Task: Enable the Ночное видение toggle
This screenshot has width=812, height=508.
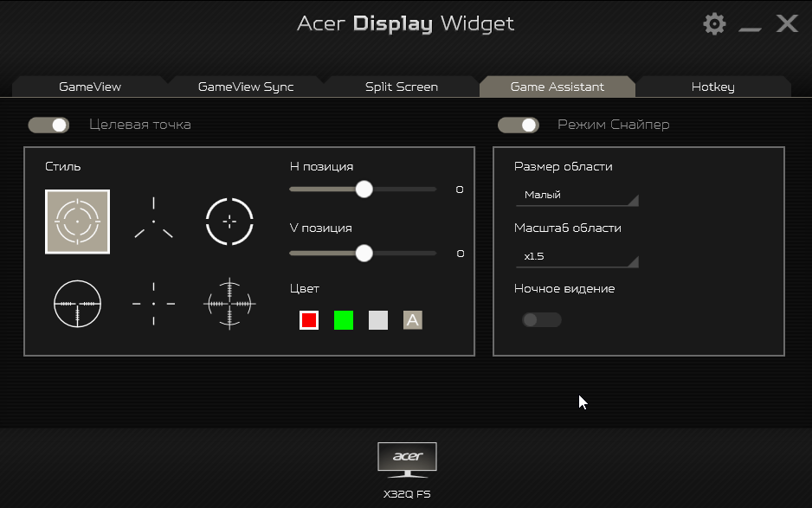Action: [542, 319]
